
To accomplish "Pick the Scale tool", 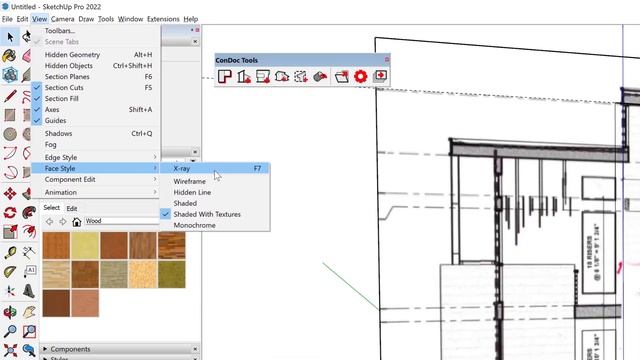I will pos(10,232).
